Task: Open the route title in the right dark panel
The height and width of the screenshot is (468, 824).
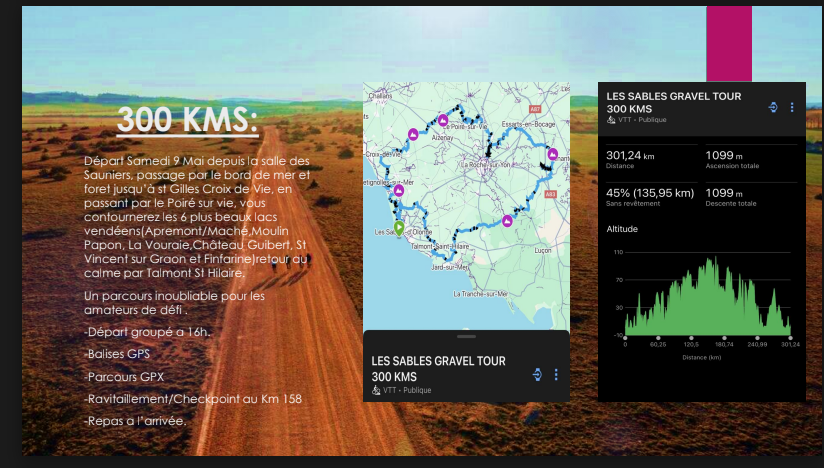Action: pos(674,102)
